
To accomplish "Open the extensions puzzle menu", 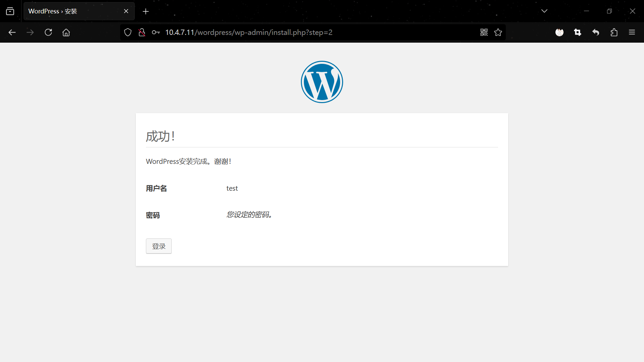I will click(x=614, y=32).
